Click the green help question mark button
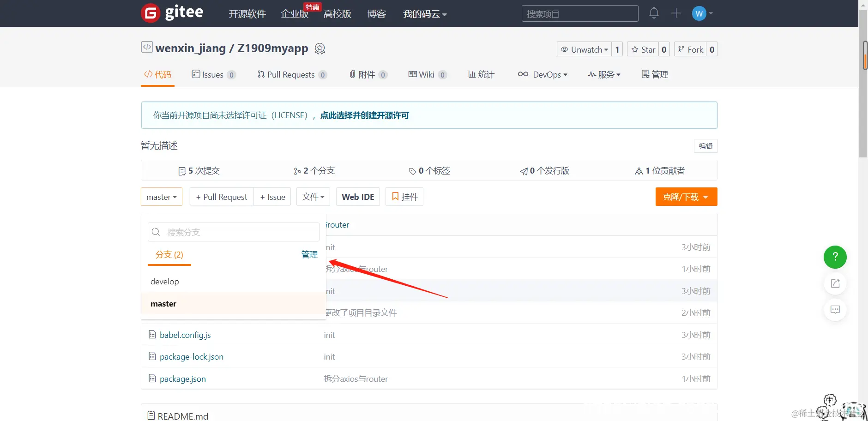 click(835, 257)
